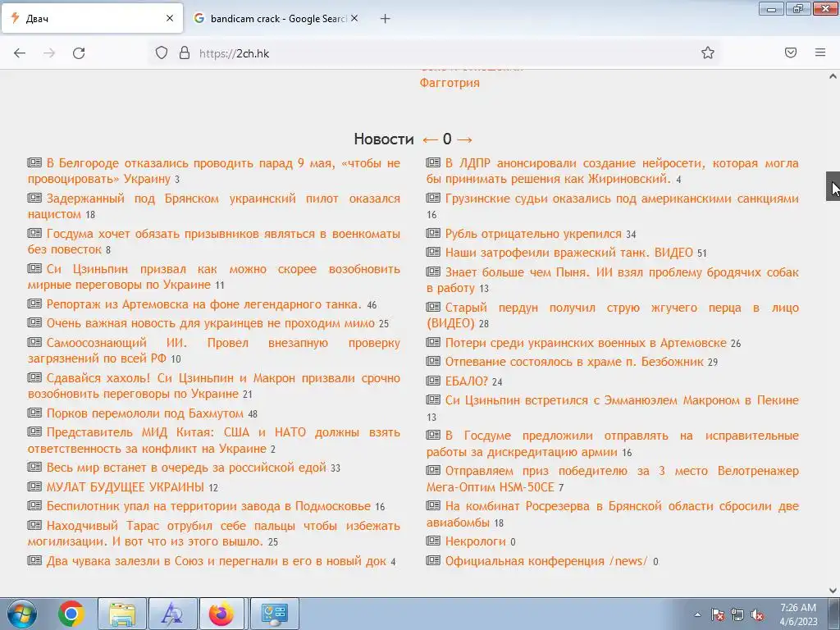Click news icon beside МУЛАТ БУДУЩЕЕ УКРАИНЫ
This screenshot has height=630, width=840.
coord(34,486)
